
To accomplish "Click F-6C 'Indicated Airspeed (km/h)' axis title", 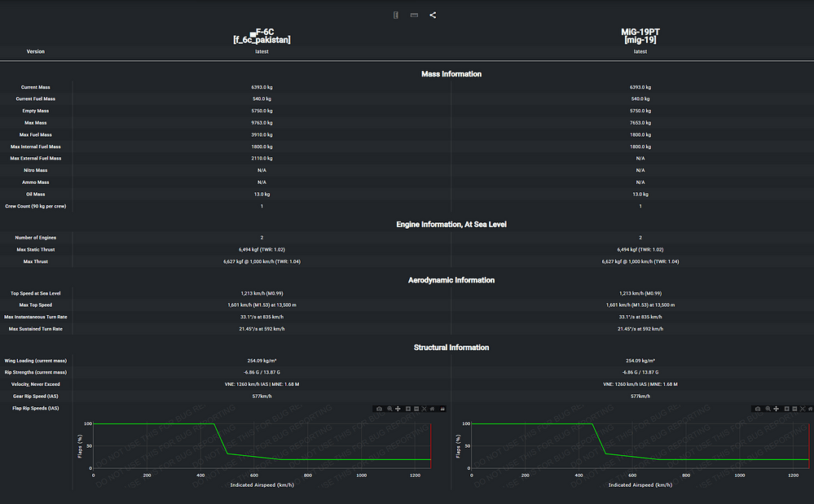I will (x=262, y=484).
